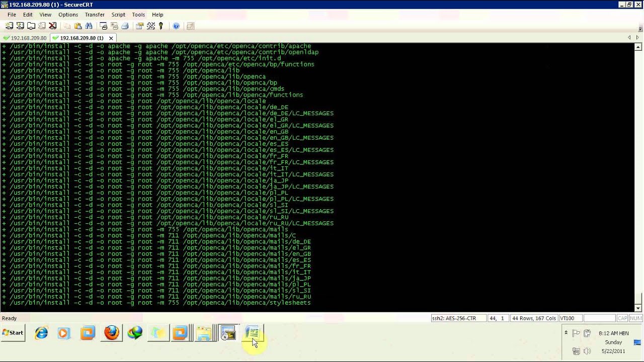Click the NUM indicator in status bar
The height and width of the screenshot is (362, 644).
coord(635,318)
